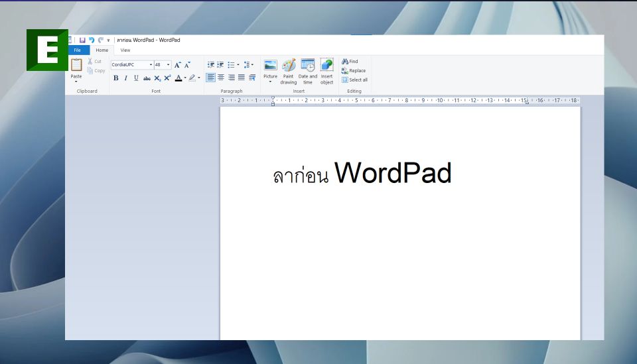Switch to the Home tab

tap(102, 50)
